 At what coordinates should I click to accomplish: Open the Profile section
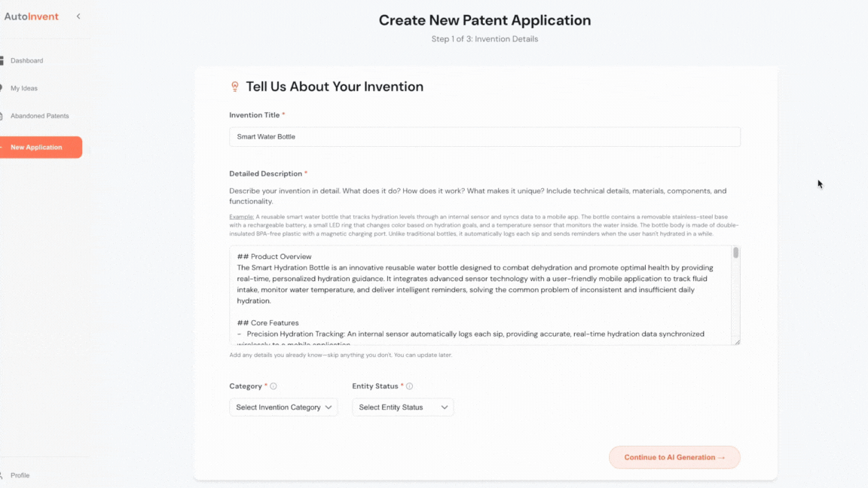pyautogui.click(x=20, y=475)
